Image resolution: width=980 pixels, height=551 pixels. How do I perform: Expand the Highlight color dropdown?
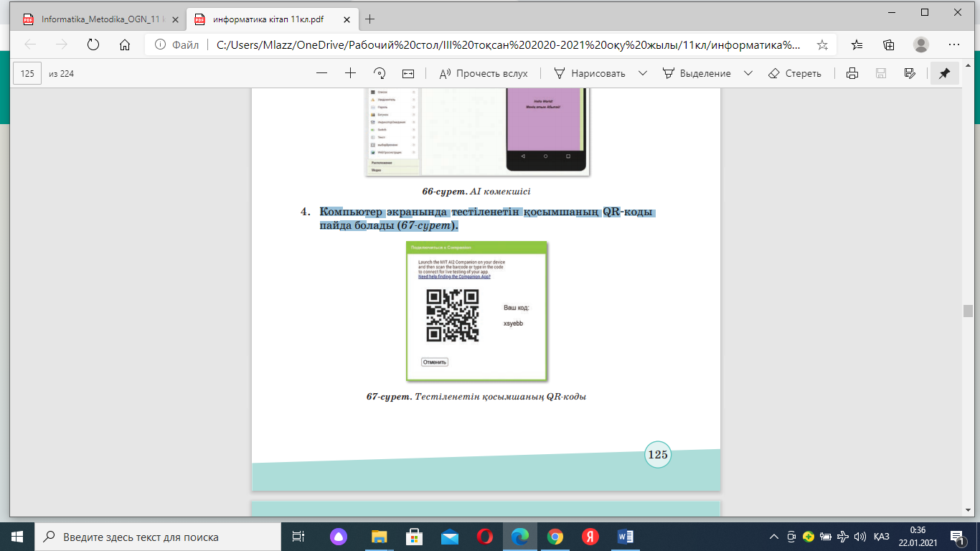click(748, 73)
